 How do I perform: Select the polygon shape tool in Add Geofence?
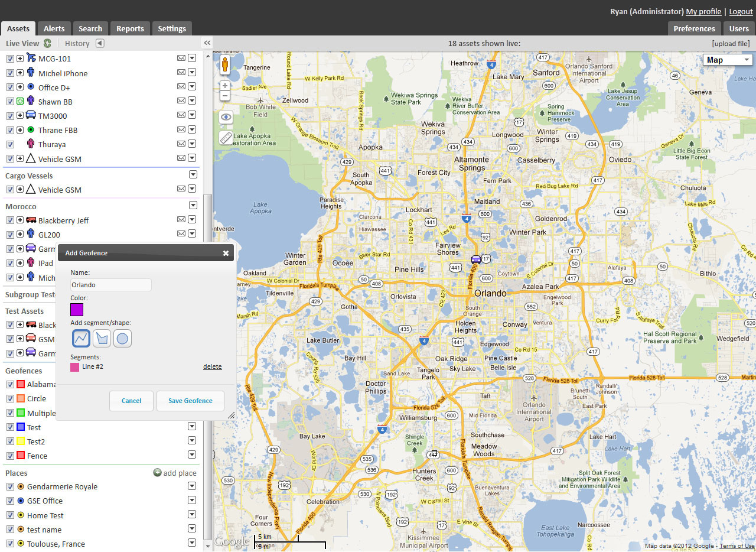point(100,337)
